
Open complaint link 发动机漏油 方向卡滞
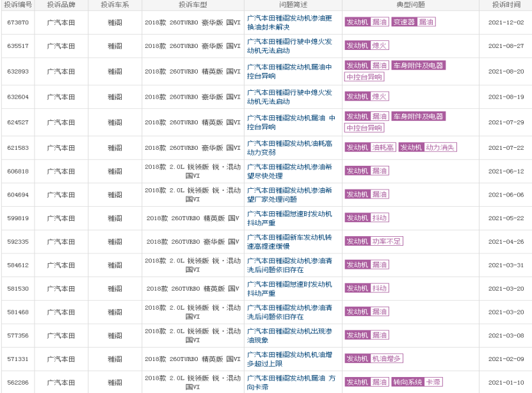tap(291, 383)
